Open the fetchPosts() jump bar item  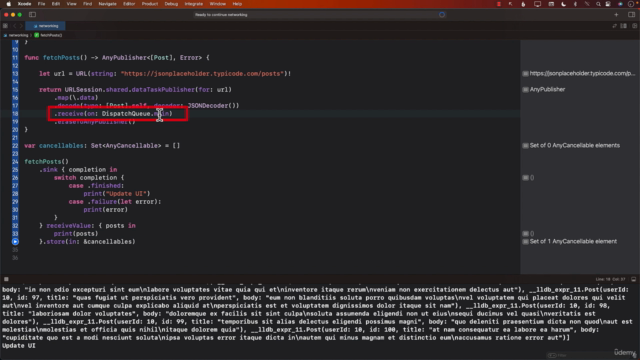click(x=49, y=35)
